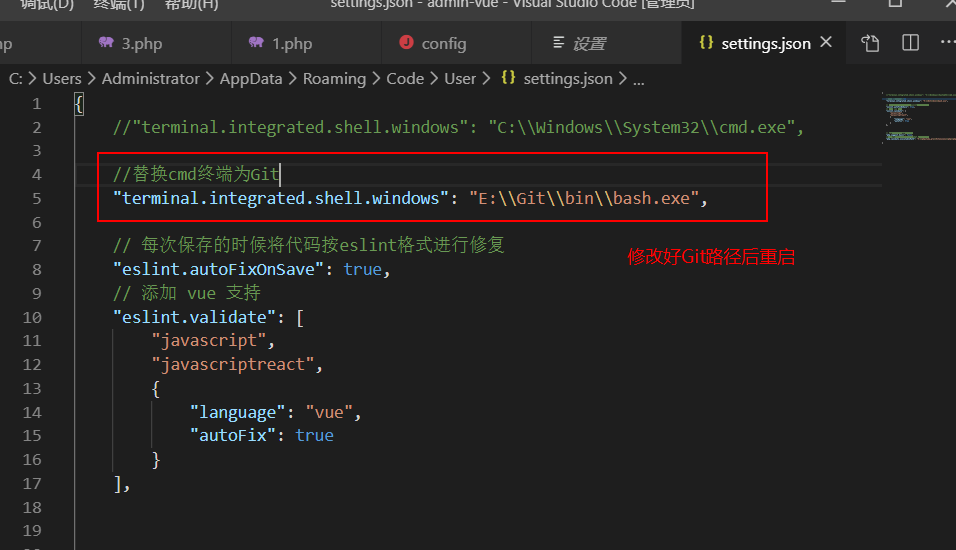Click the //替换cmd终端为Git comment
The height and width of the screenshot is (550, 956).
196,174
